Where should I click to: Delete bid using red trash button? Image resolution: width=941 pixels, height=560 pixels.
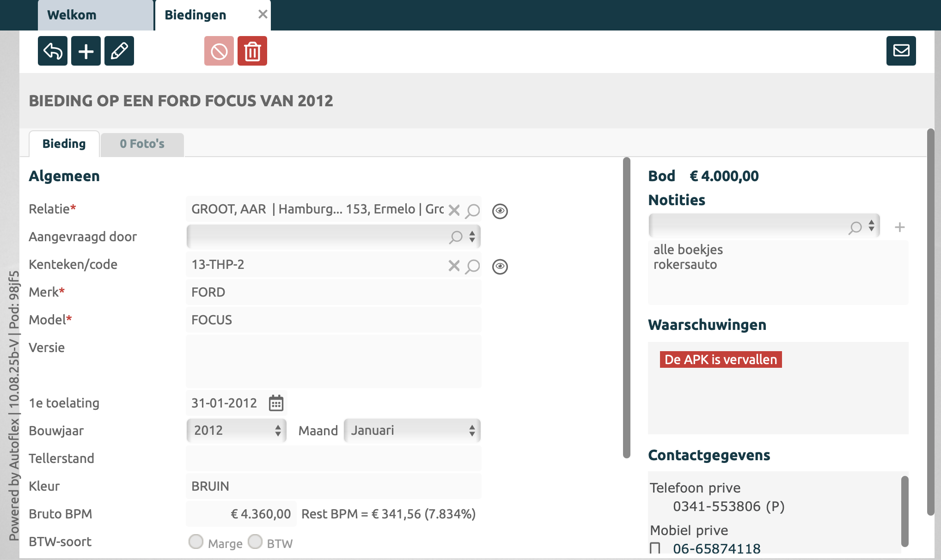(x=252, y=51)
